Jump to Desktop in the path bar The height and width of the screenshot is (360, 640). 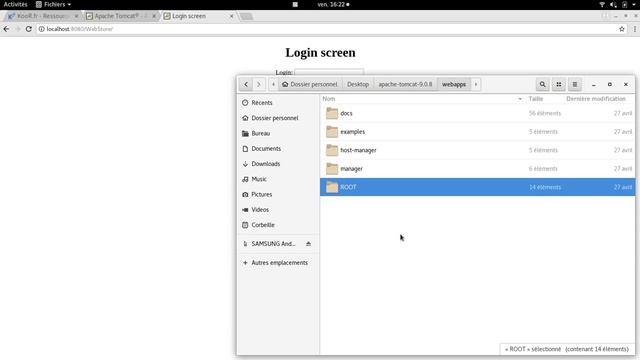[358, 84]
